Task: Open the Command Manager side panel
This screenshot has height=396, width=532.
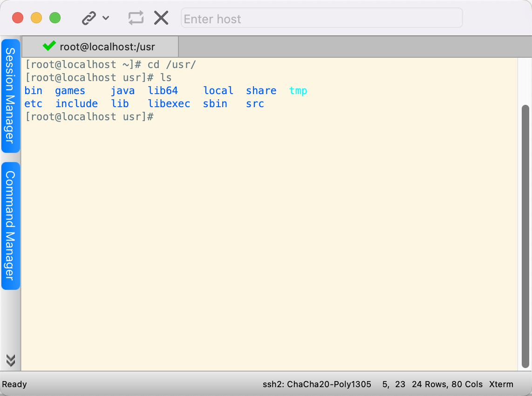Action: 10,225
